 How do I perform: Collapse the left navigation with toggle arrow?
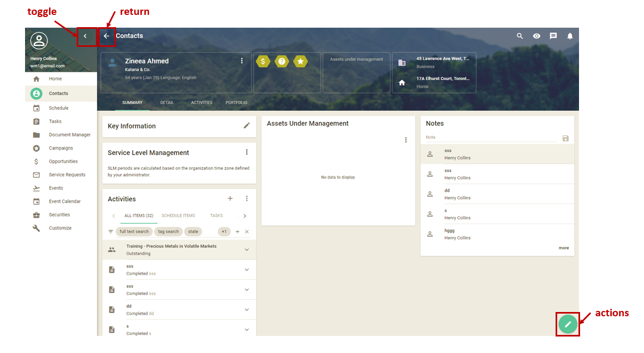pyautogui.click(x=86, y=36)
